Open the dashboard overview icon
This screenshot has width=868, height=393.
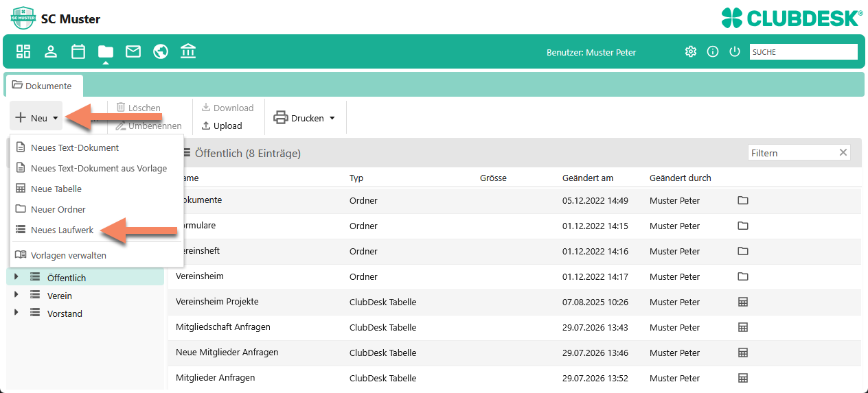click(24, 51)
